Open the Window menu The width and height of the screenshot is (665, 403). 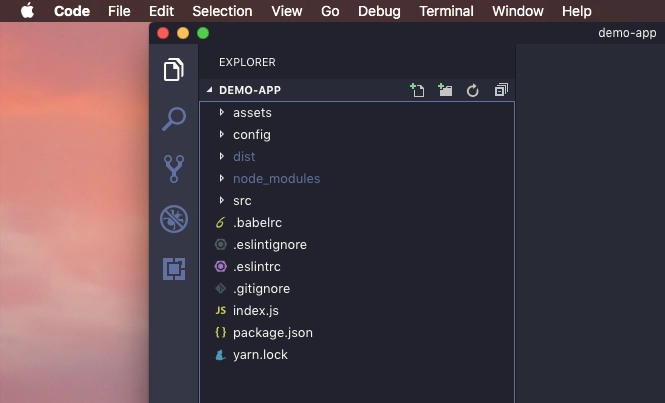coord(517,11)
